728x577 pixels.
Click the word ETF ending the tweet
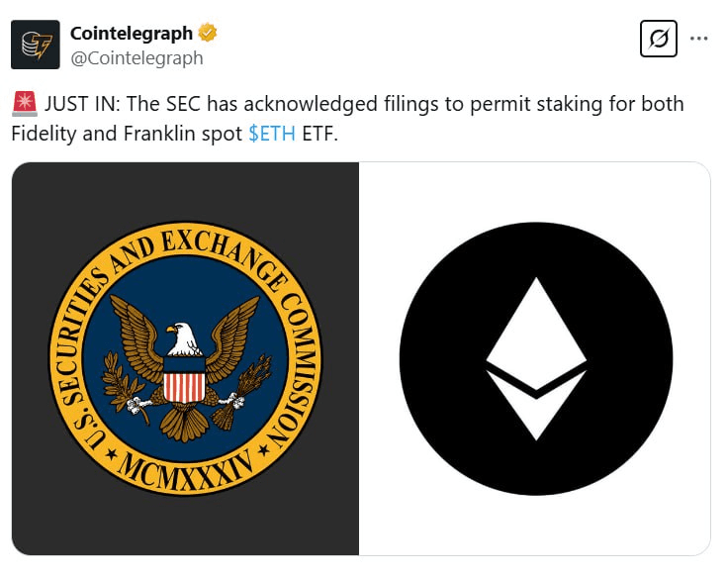[x=319, y=134]
